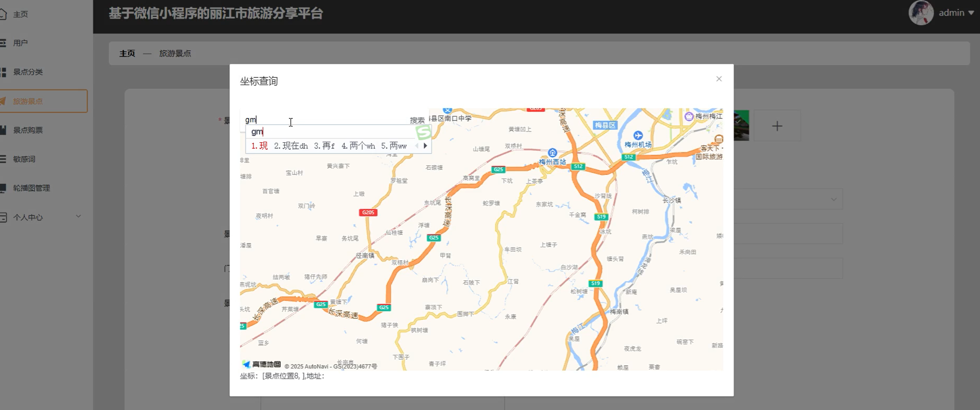The height and width of the screenshot is (410, 980).
Task: Click the 旅游景点 breadcrumb text
Action: (x=175, y=53)
